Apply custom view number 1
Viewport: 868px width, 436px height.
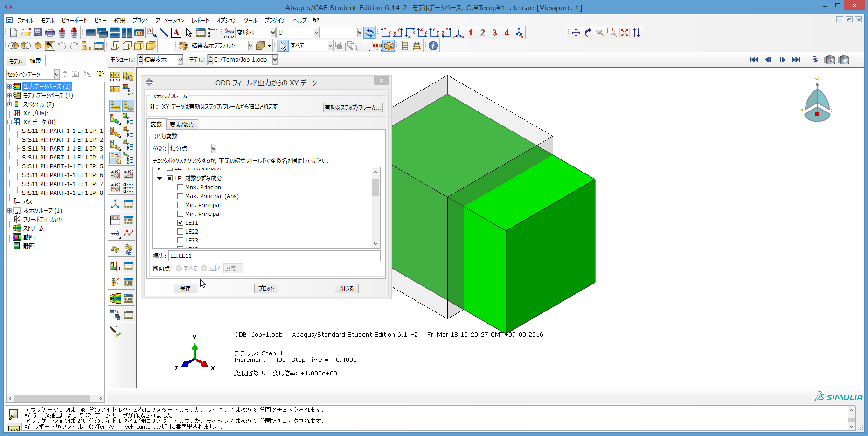[x=470, y=33]
